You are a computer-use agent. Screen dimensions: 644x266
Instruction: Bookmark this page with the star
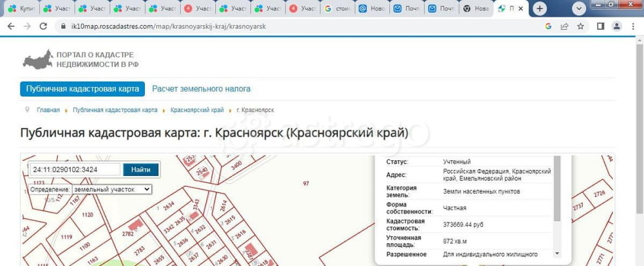(580, 26)
